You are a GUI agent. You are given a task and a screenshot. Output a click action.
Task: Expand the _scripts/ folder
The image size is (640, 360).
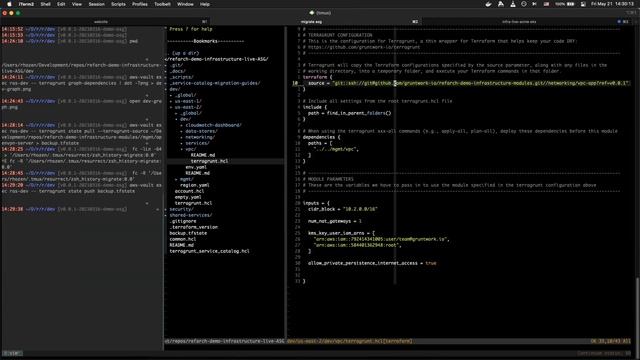tap(181, 77)
